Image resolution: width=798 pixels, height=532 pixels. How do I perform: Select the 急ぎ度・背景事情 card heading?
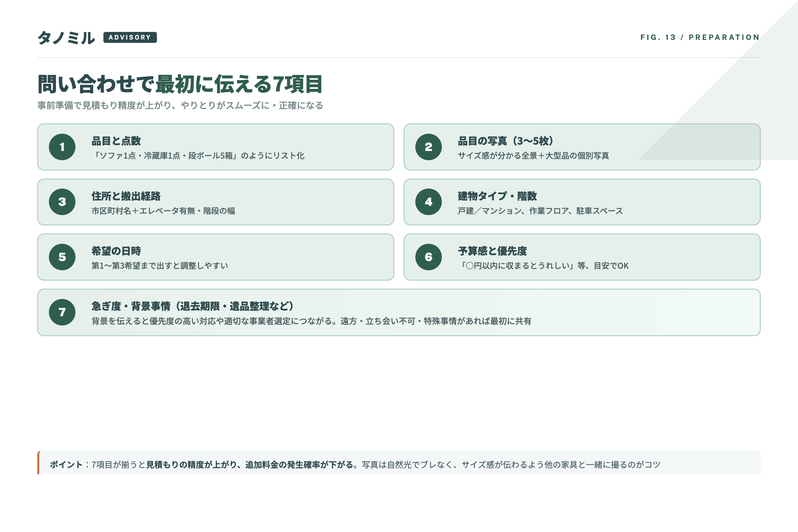[193, 306]
